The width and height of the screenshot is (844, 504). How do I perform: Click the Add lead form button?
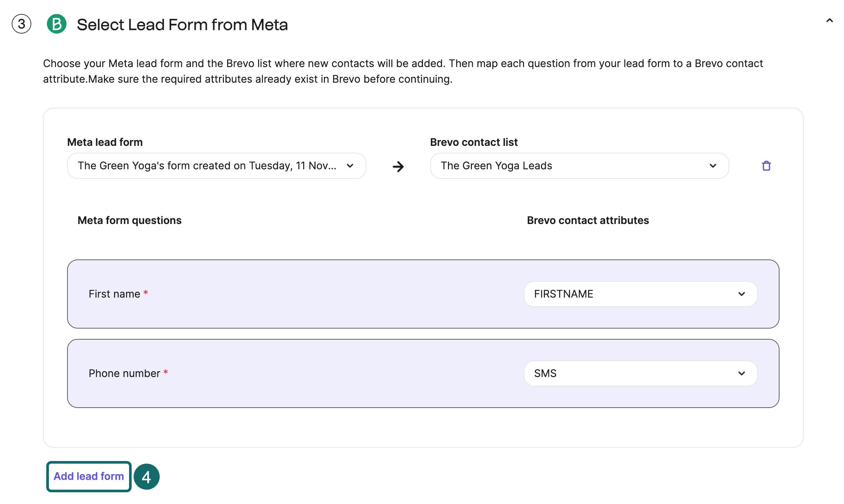pyautogui.click(x=88, y=477)
